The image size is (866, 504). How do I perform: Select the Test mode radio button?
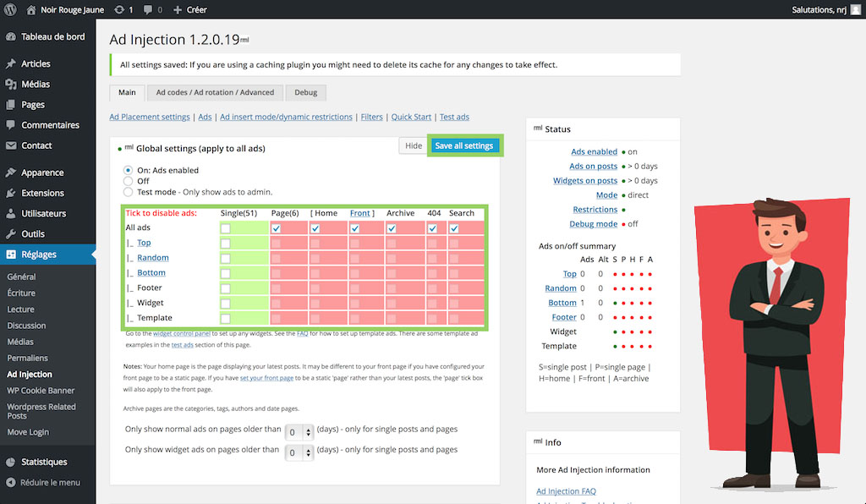[129, 192]
